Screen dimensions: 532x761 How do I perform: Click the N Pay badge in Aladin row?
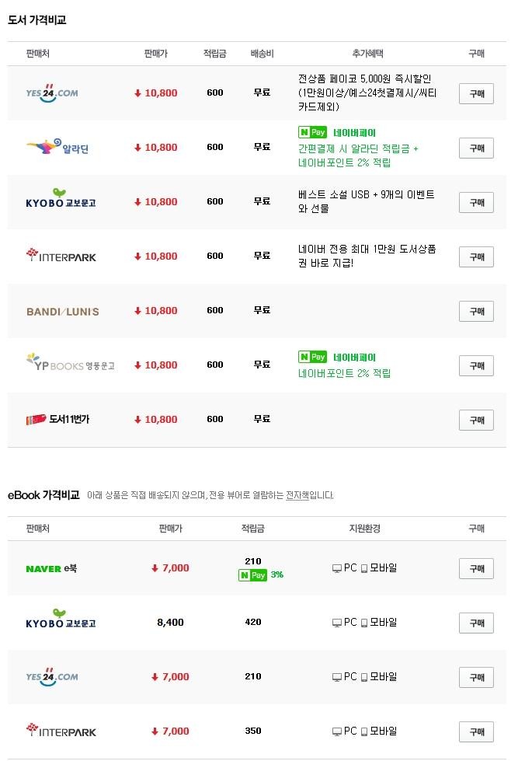(x=312, y=132)
